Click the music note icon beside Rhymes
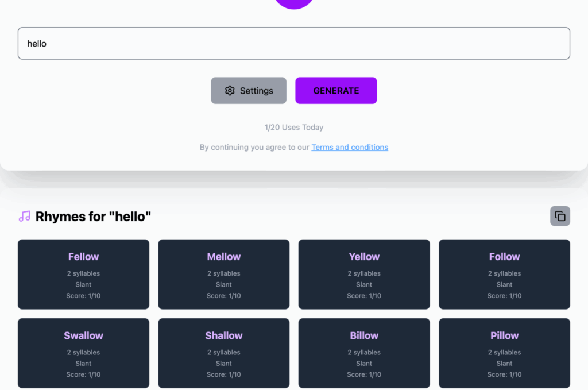 click(x=25, y=217)
